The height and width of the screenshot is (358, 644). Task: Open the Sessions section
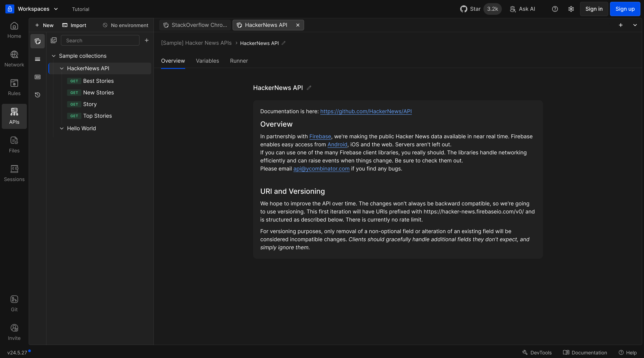click(14, 174)
